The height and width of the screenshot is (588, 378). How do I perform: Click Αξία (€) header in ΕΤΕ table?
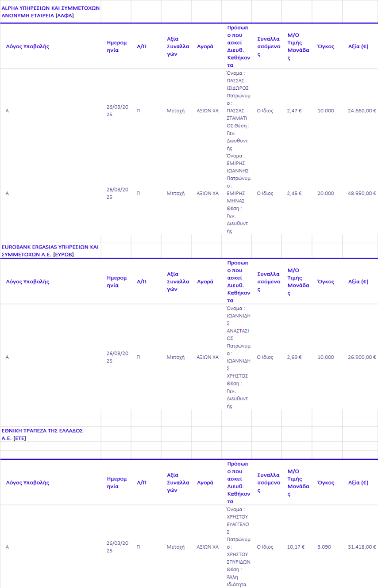tap(358, 483)
